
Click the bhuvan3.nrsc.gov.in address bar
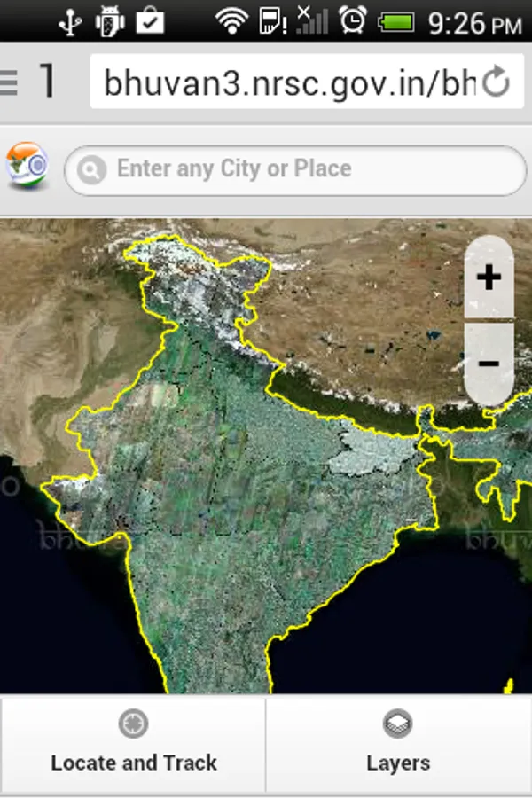pyautogui.click(x=307, y=82)
